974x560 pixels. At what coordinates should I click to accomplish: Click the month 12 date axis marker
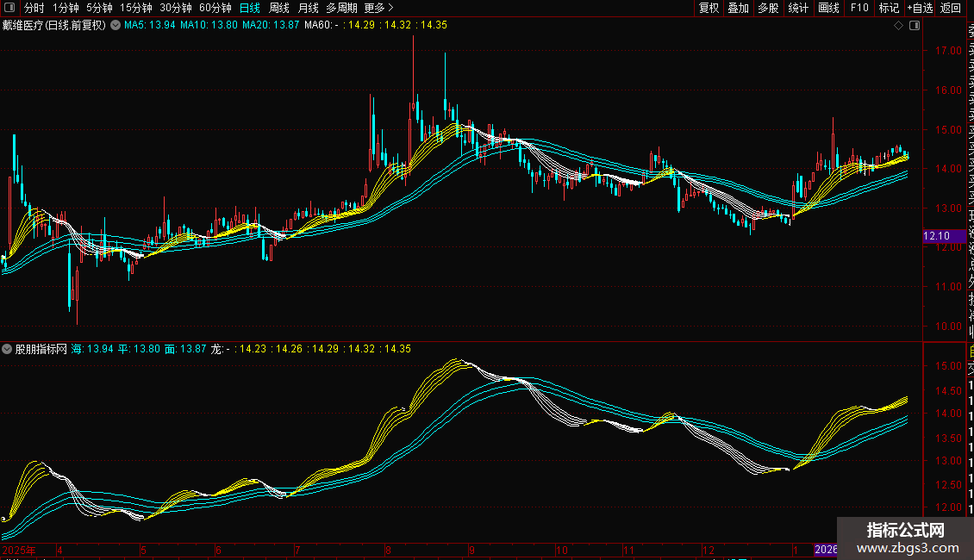pyautogui.click(x=709, y=550)
